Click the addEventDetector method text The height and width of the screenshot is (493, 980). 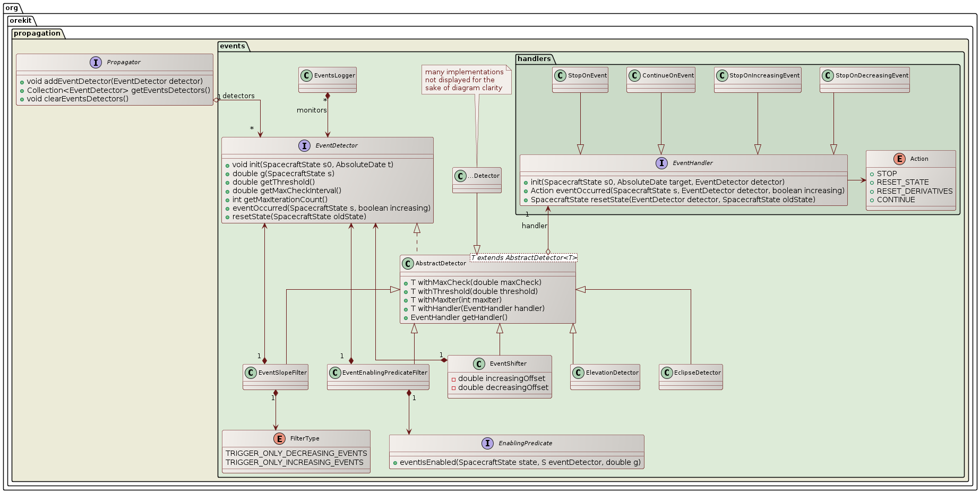click(115, 81)
